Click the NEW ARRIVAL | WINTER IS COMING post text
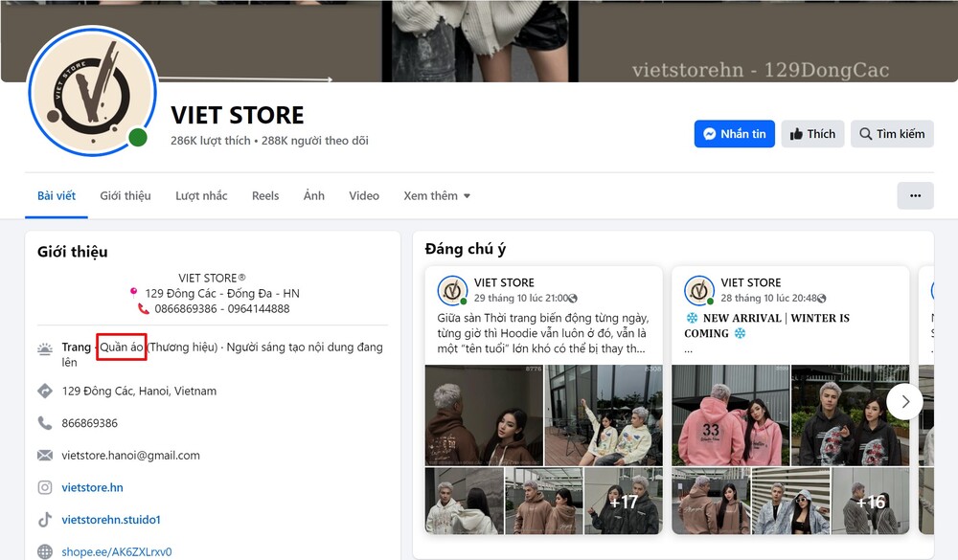This screenshot has height=560, width=958. [x=766, y=325]
